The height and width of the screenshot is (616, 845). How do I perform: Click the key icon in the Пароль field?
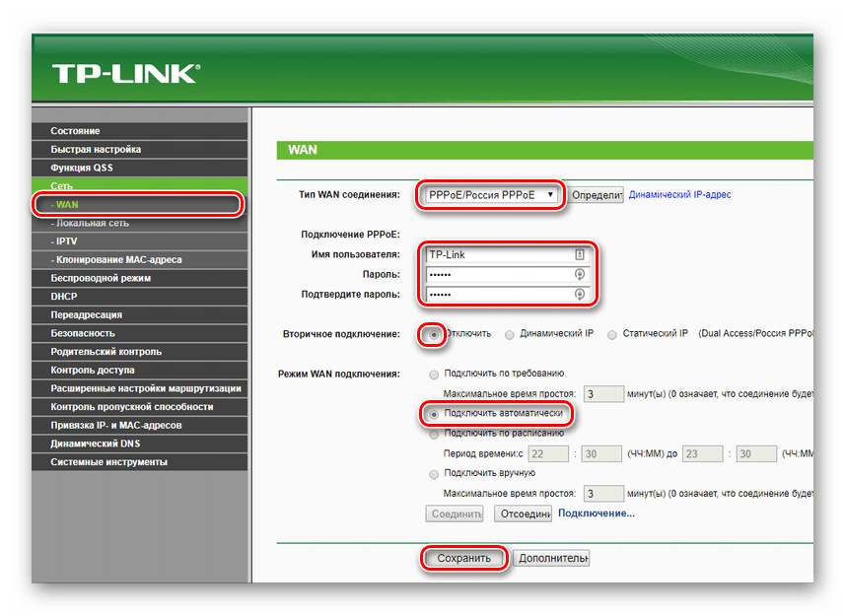click(x=580, y=274)
